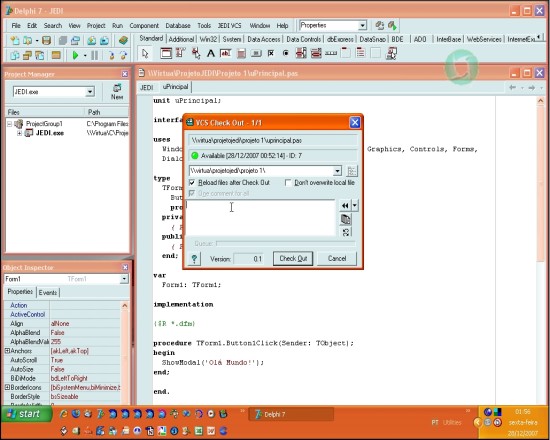The image size is (550, 440).
Task: Click the Step Over debug icon
Action: click(123, 55)
